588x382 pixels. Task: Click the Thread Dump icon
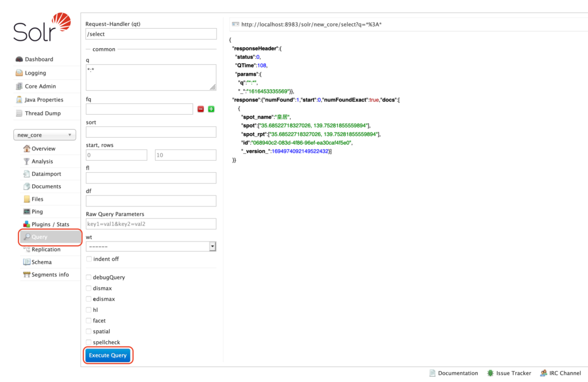tap(19, 113)
